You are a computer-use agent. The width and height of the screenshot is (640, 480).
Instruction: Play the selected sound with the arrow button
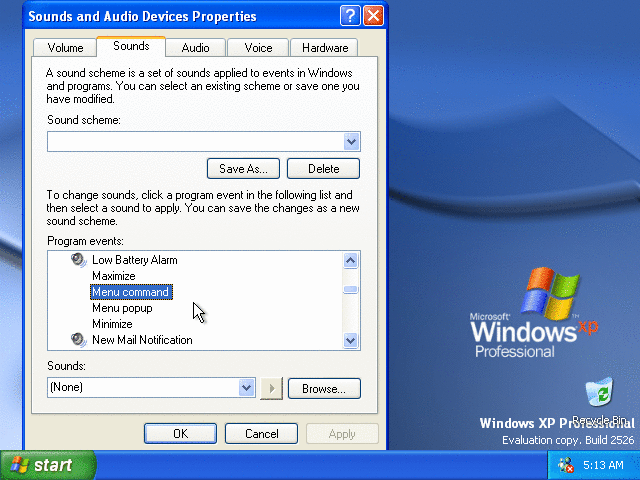[x=271, y=388]
